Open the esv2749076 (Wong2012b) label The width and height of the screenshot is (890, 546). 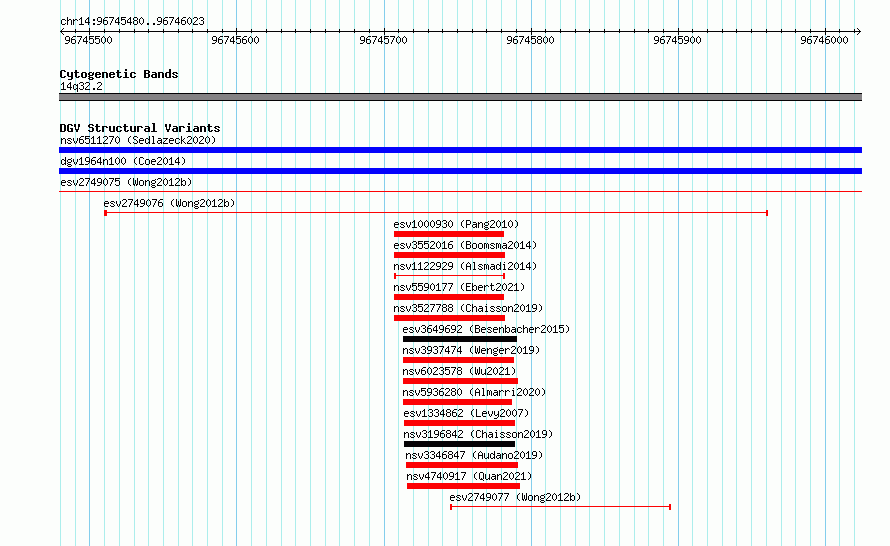[x=169, y=203]
